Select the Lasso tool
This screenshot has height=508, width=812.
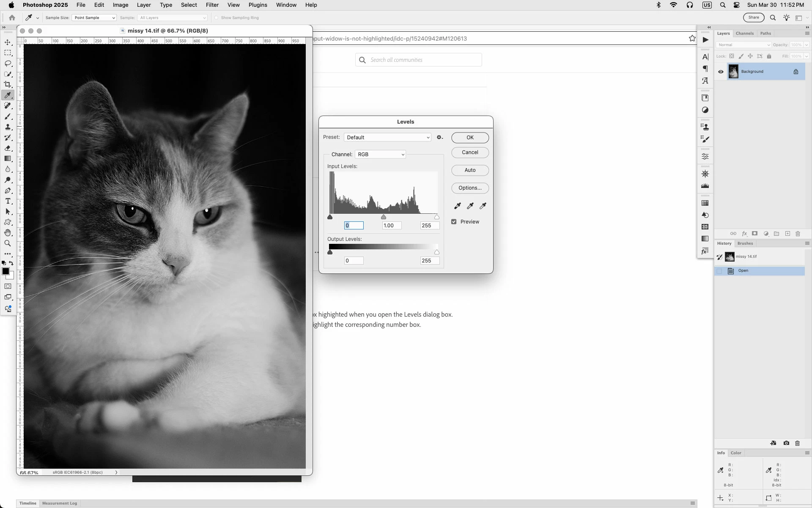tap(8, 63)
